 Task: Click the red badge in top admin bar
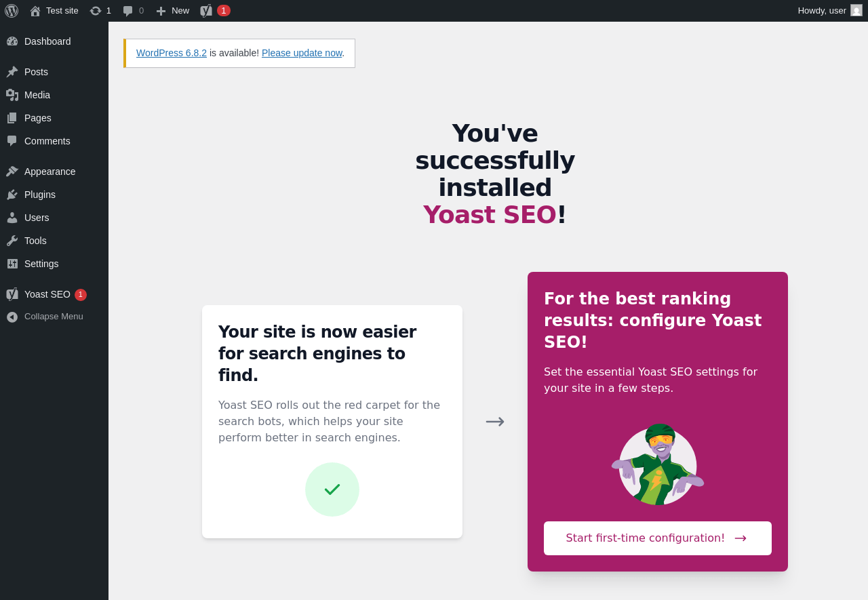click(x=224, y=11)
